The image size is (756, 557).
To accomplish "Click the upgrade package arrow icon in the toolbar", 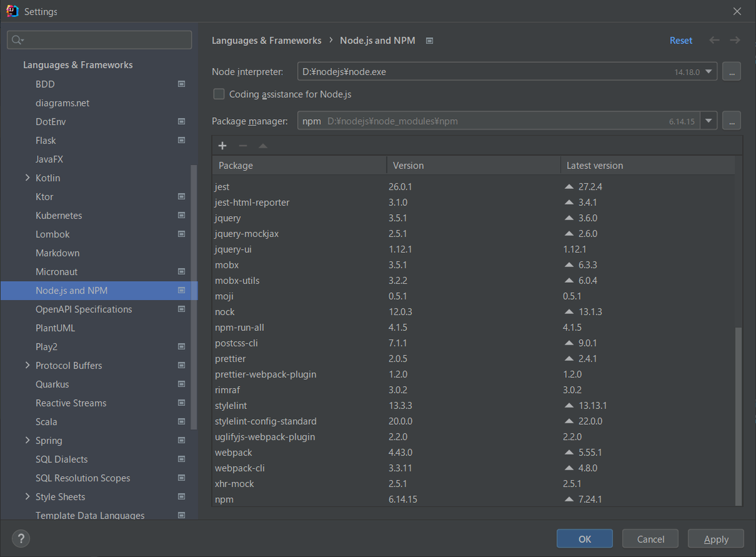I will pyautogui.click(x=263, y=146).
